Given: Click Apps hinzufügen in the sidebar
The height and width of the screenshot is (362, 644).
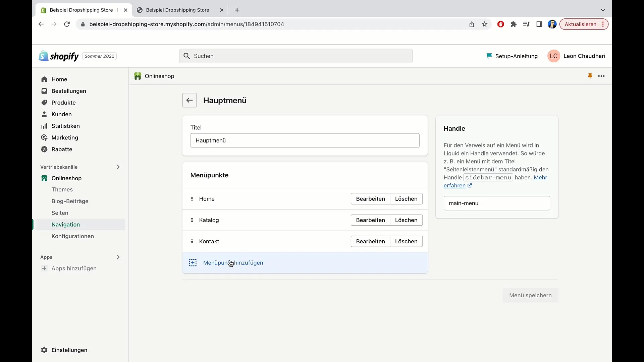Looking at the screenshot, I should tap(74, 268).
